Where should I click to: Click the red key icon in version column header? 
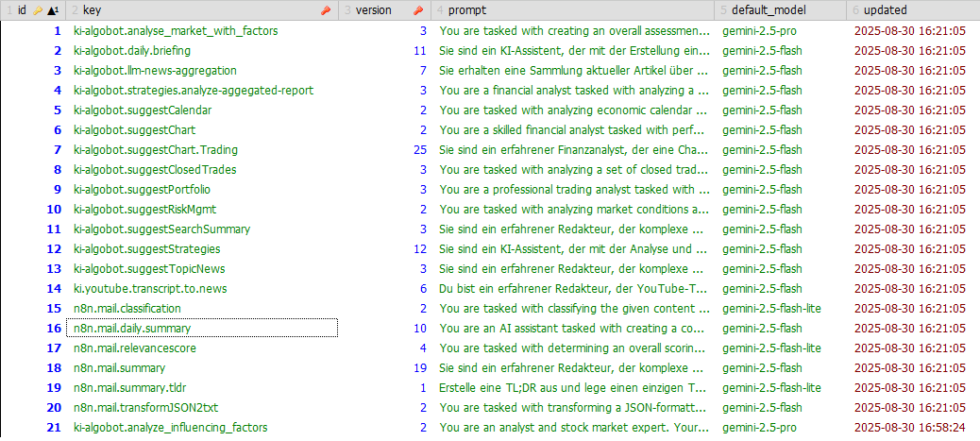click(x=418, y=10)
